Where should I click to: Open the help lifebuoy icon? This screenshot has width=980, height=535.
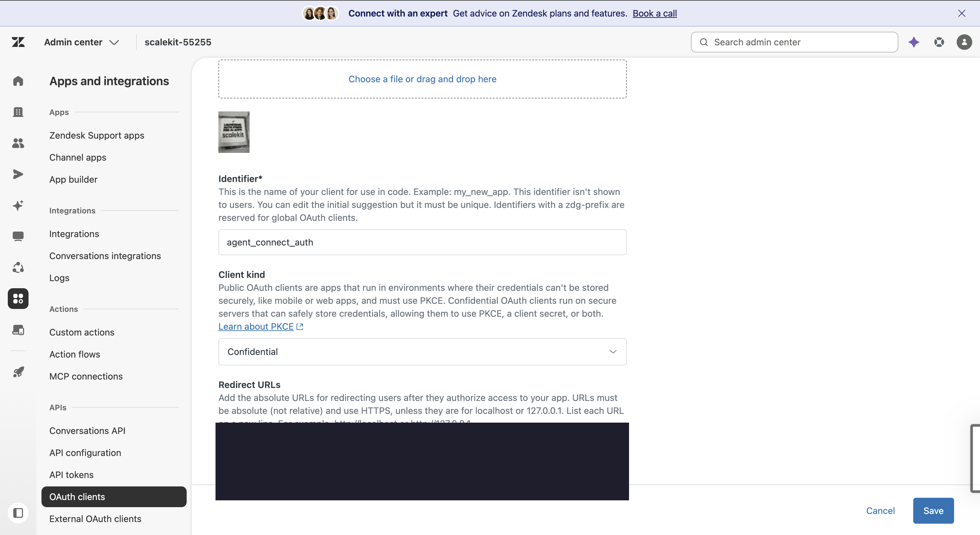[x=939, y=42]
